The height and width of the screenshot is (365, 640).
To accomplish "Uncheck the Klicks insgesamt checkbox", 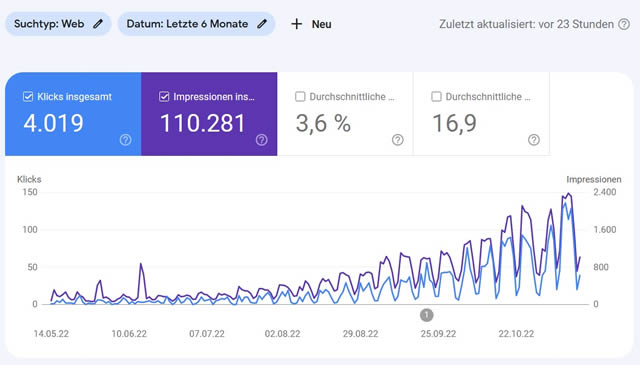I will (28, 97).
